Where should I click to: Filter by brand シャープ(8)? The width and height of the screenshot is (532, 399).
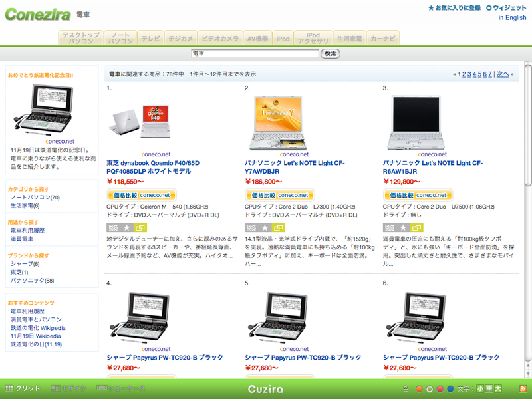tap(25, 264)
